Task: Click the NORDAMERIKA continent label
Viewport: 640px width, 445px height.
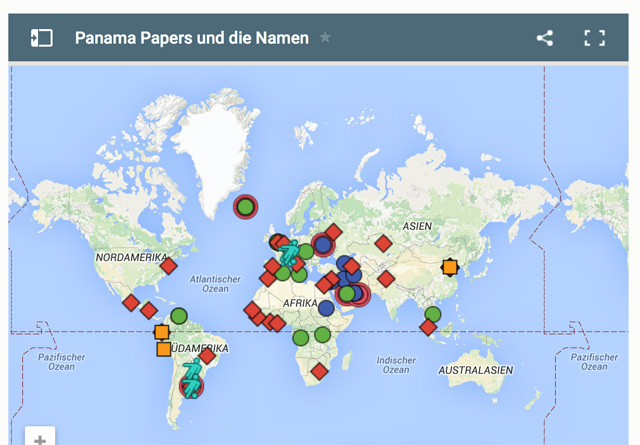Action: tap(131, 257)
